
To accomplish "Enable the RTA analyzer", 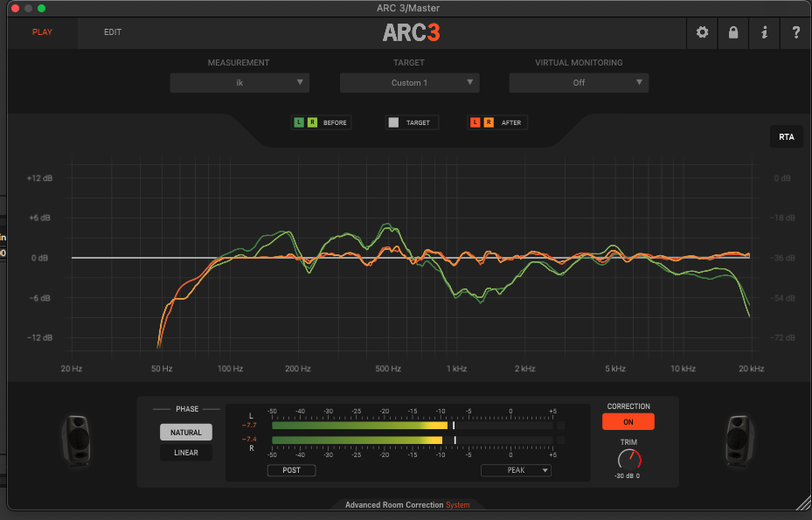I will [x=786, y=136].
